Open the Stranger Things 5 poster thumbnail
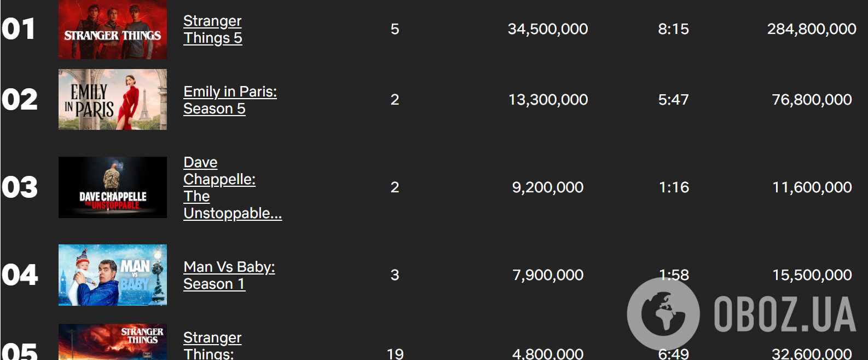The width and height of the screenshot is (868, 360). (113, 29)
